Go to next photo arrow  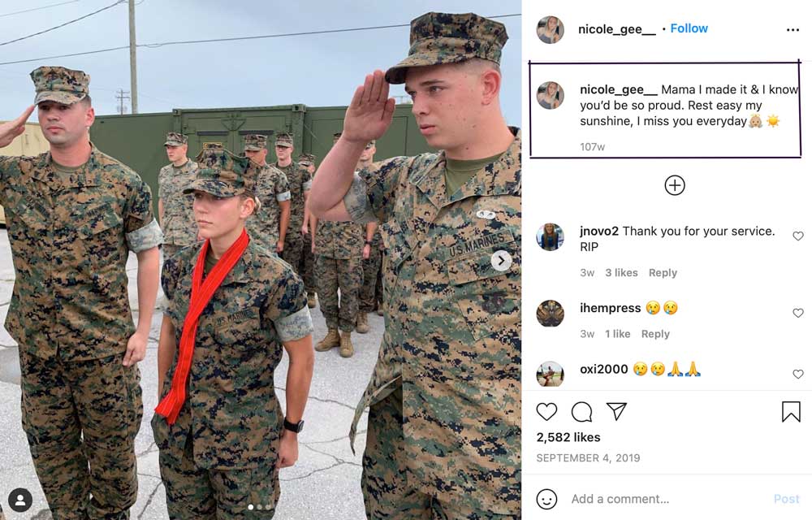501,261
